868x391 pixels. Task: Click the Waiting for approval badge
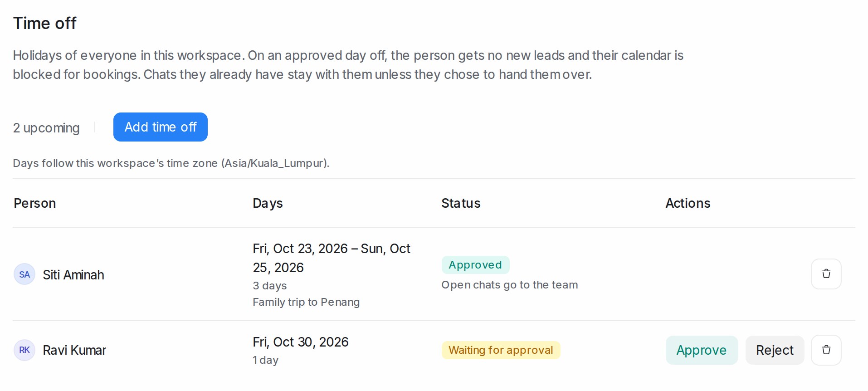pos(501,350)
